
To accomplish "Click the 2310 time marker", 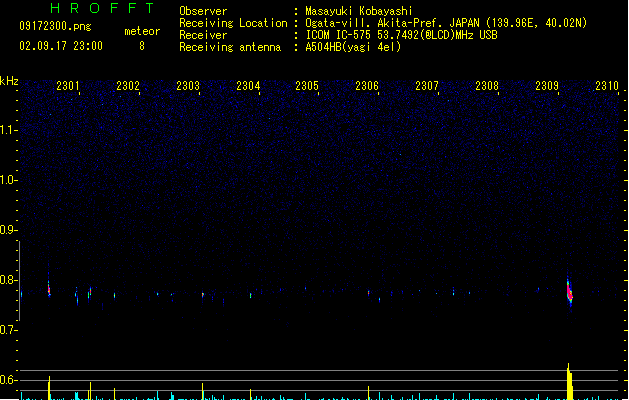I will point(607,86).
